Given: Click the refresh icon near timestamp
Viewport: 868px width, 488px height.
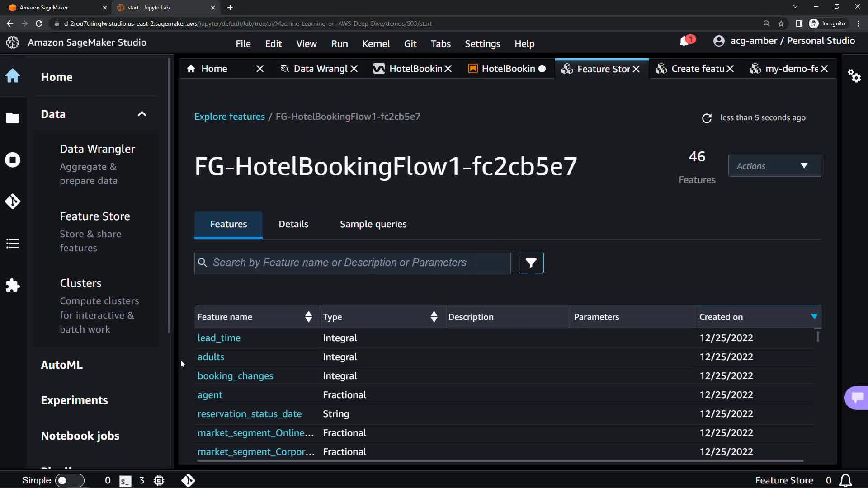Looking at the screenshot, I should pyautogui.click(x=707, y=118).
